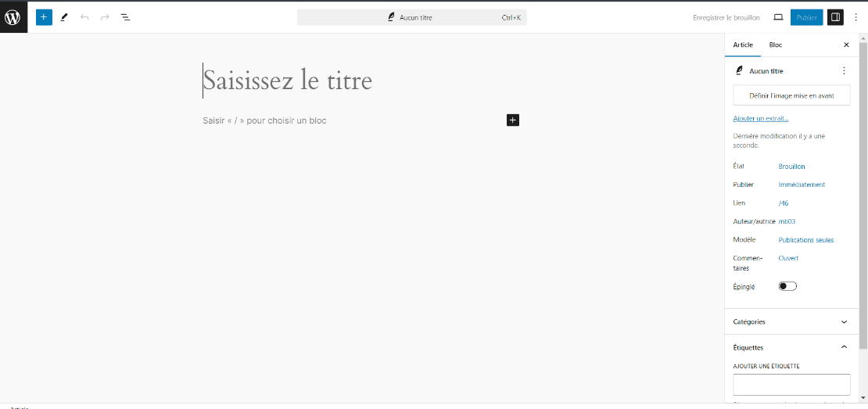This screenshot has width=868, height=409.
Task: Switch to the Bloc tab
Action: pos(776,45)
